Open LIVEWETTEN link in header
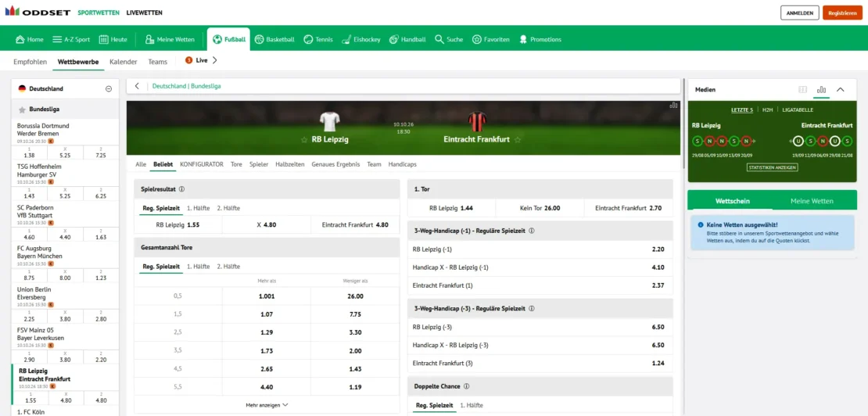868x416 pixels. point(145,13)
